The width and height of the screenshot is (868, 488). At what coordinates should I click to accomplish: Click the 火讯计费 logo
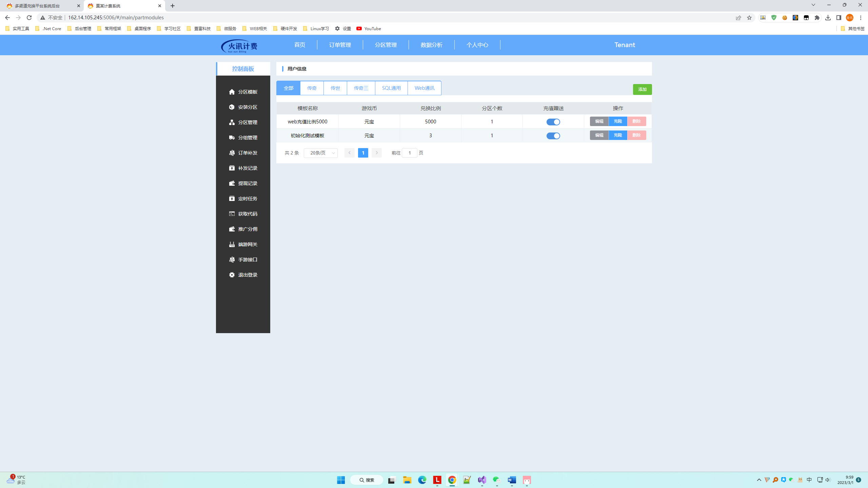239,46
